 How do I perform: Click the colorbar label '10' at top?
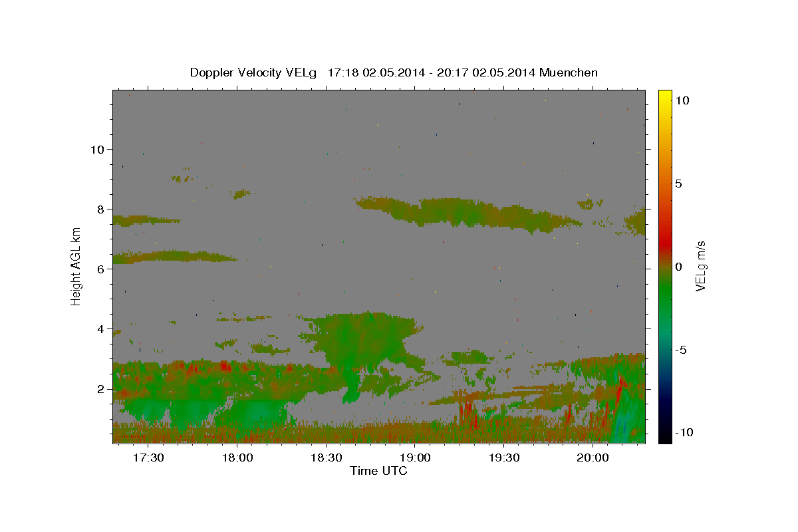click(x=682, y=100)
